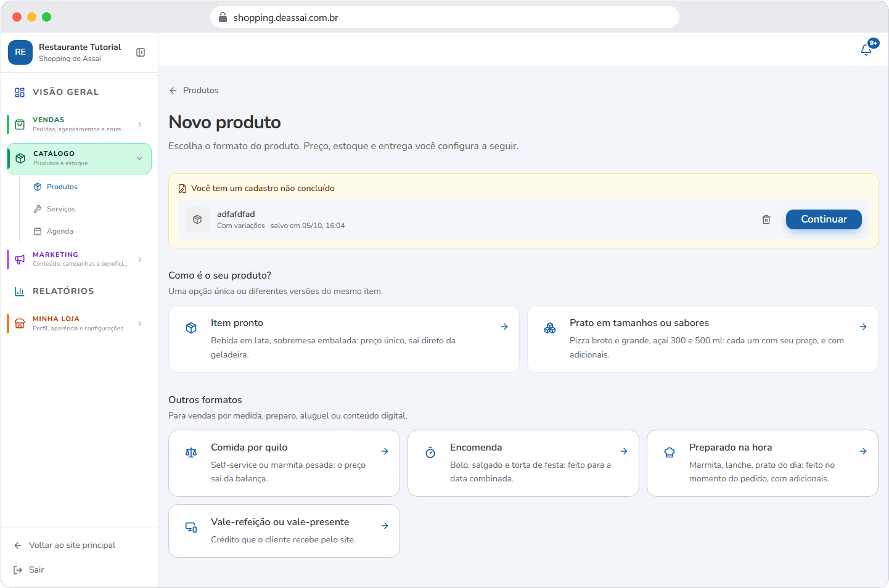Continue the unfinished product registration

pyautogui.click(x=824, y=219)
